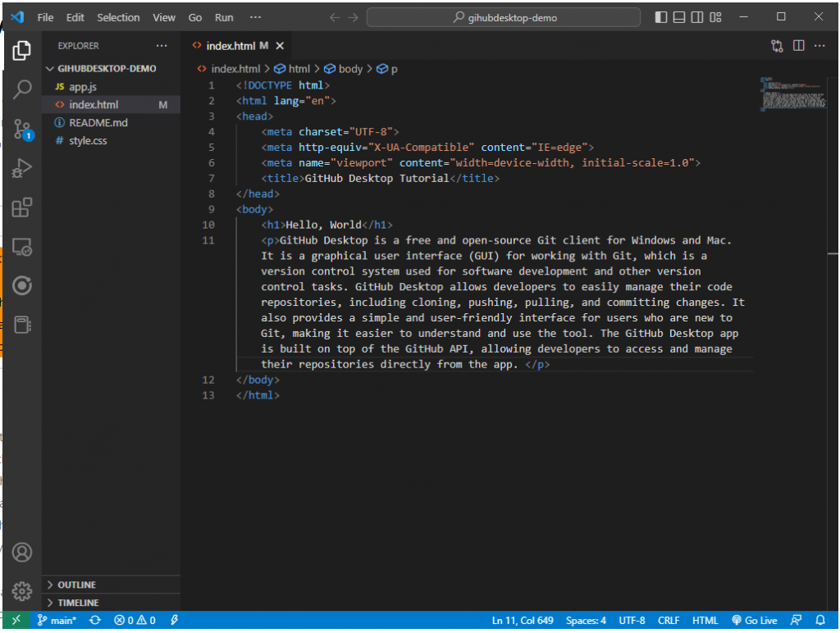
Task: Open the View menu
Action: coord(164,18)
